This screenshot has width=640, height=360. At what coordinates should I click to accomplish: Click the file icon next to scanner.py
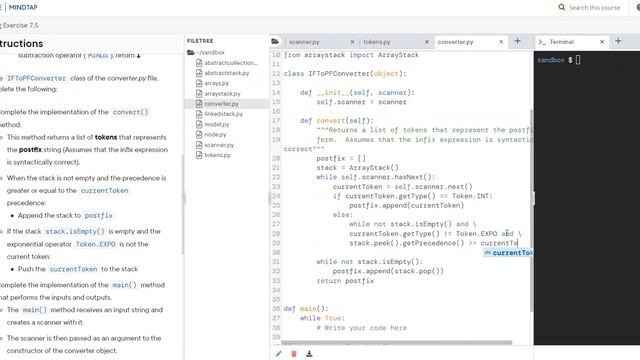click(199, 145)
